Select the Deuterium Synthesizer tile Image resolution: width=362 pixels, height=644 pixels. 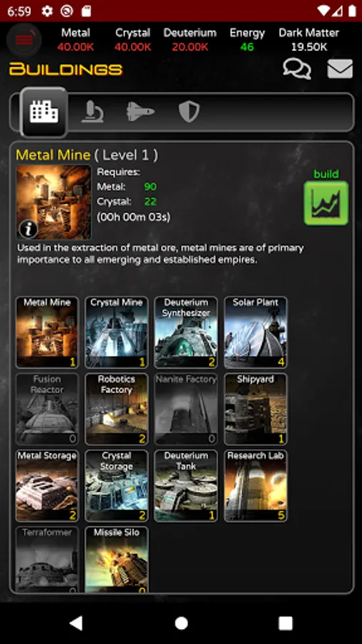[x=186, y=332]
